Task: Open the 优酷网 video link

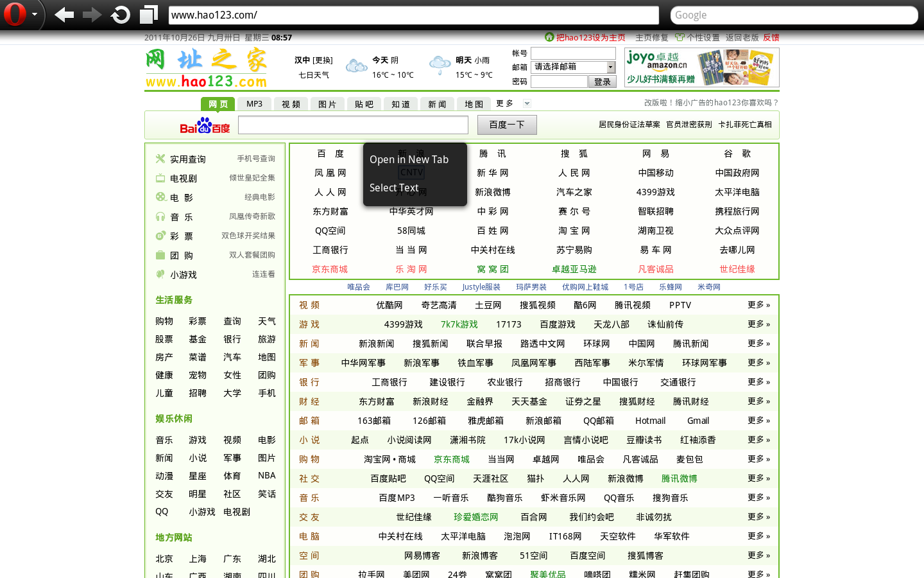Action: pyautogui.click(x=389, y=305)
